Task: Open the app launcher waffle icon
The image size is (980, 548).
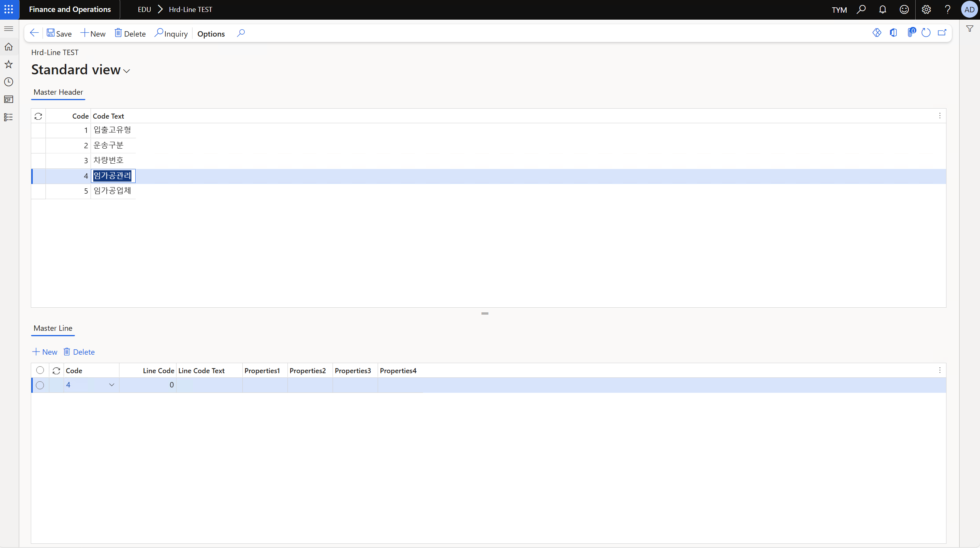Action: (9, 9)
